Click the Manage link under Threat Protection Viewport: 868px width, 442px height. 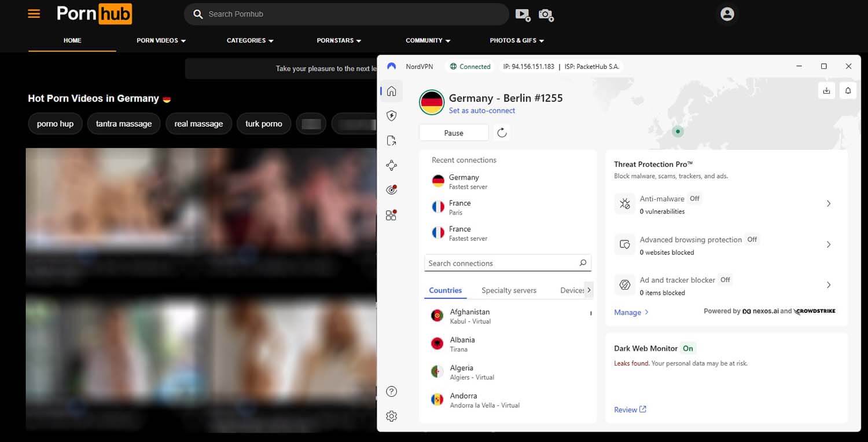tap(631, 312)
